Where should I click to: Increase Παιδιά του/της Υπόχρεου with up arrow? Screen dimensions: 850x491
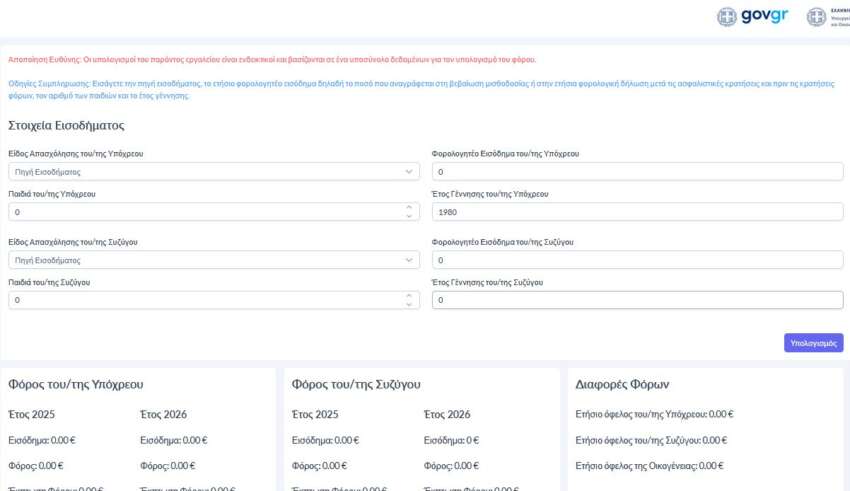coord(408,208)
